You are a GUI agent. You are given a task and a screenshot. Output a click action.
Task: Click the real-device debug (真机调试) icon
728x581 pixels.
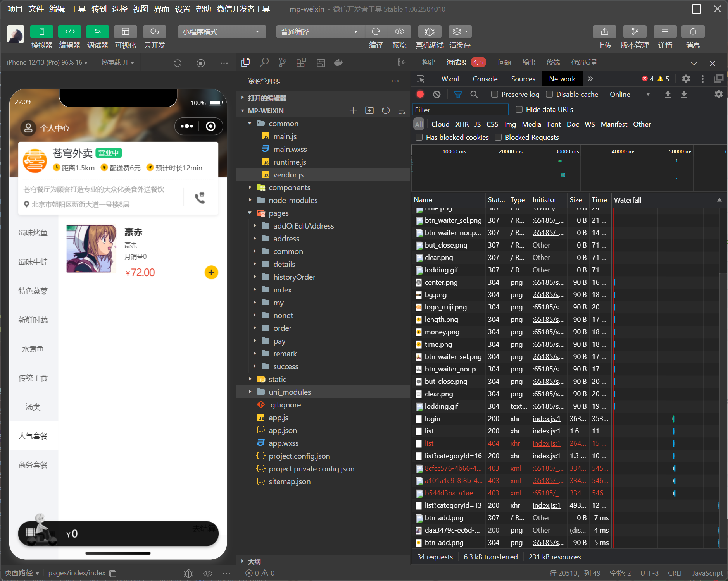click(x=429, y=32)
